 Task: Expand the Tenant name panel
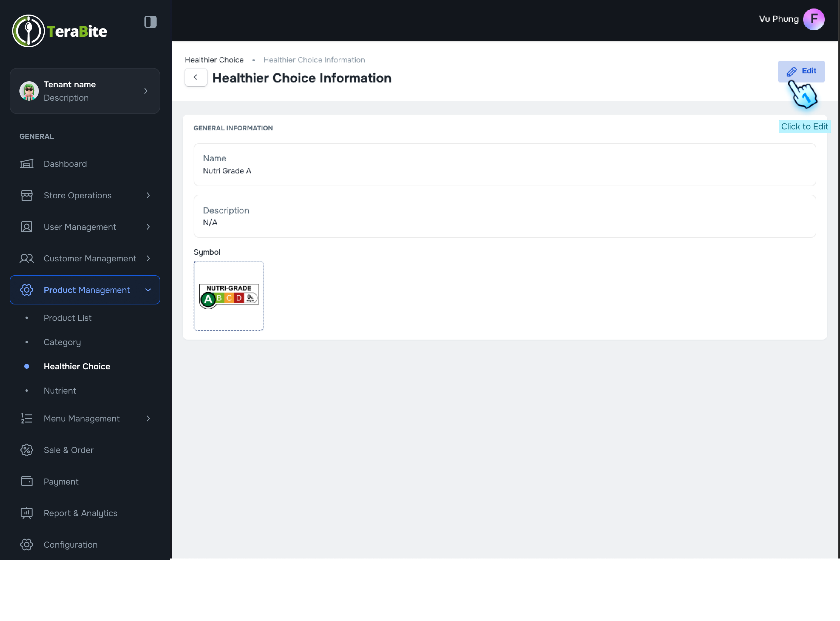[x=146, y=91]
